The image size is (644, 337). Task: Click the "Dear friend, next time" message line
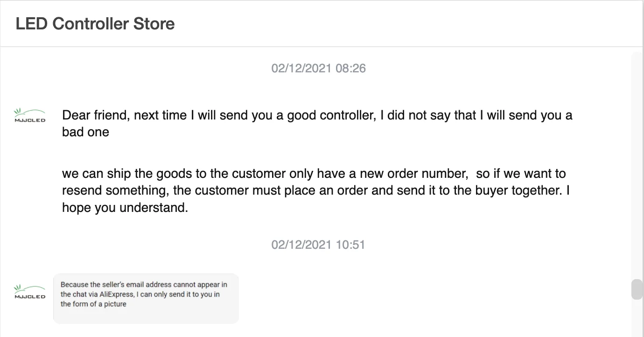pos(317,115)
